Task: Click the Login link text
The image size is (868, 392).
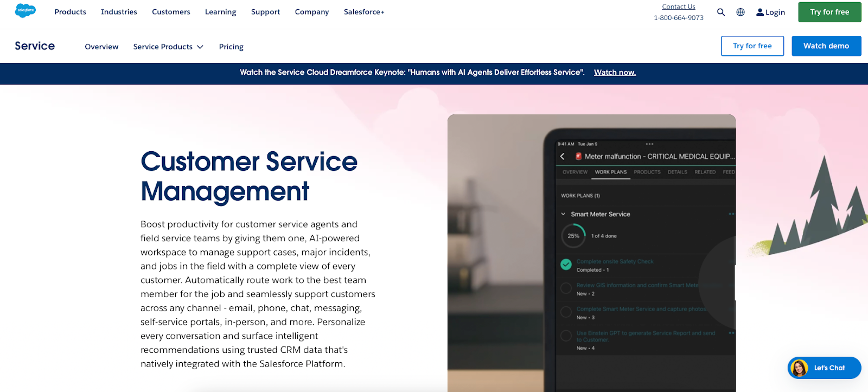Action: coord(775,12)
